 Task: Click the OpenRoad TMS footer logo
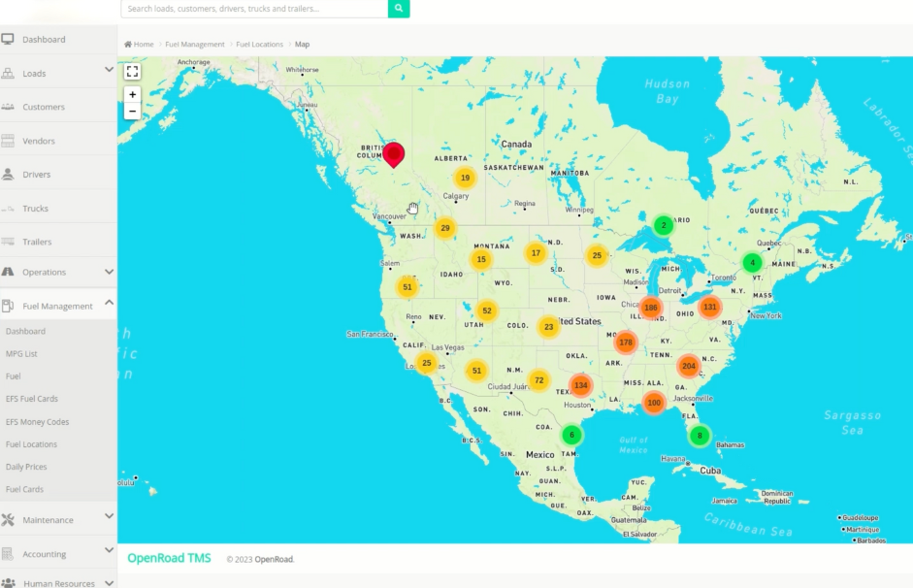click(x=169, y=558)
